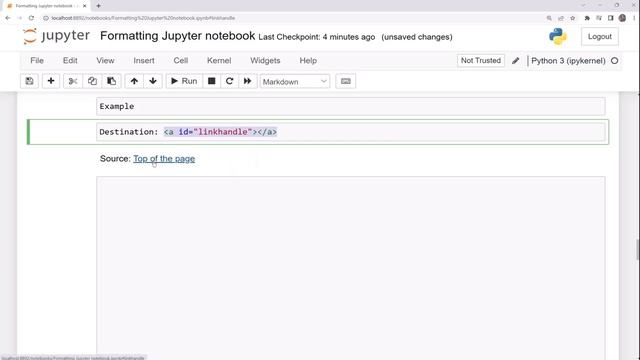The image size is (640, 360).
Task: Run the current cell
Action: 184,81
